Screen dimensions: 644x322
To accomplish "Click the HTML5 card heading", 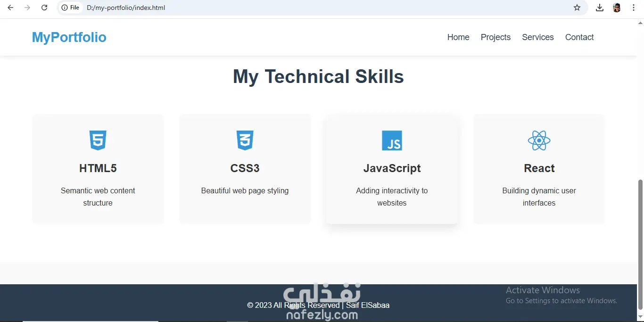I will coord(98,168).
